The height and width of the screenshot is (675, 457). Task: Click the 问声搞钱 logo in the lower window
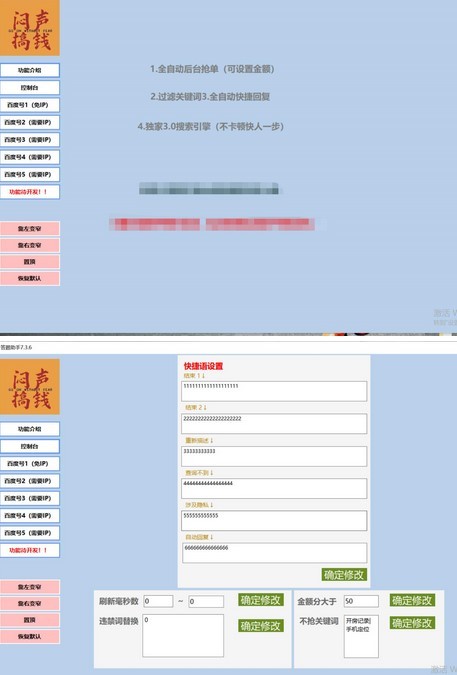[30, 387]
